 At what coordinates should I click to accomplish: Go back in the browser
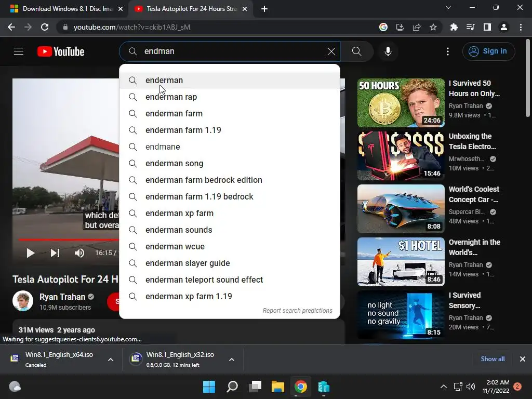click(11, 27)
